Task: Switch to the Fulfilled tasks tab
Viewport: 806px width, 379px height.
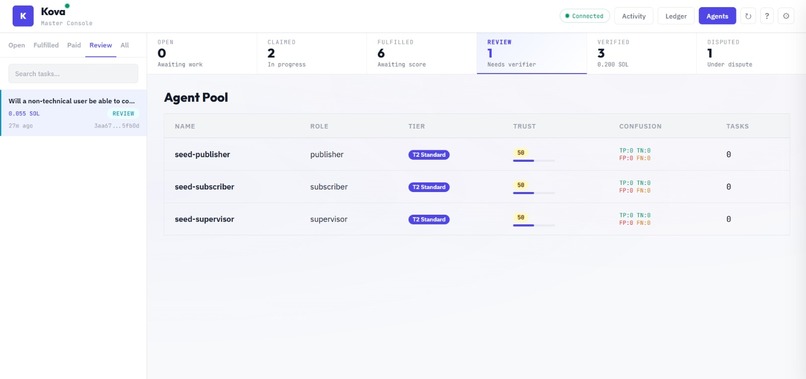Action: [46, 45]
